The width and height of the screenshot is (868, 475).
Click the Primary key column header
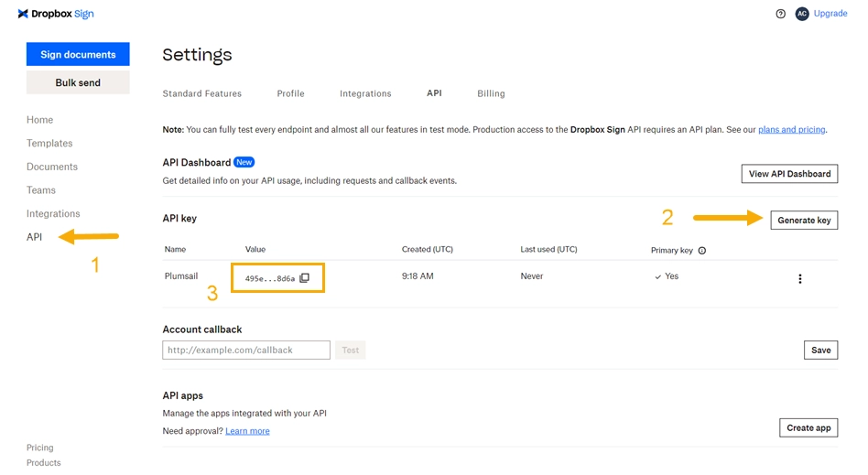(672, 250)
